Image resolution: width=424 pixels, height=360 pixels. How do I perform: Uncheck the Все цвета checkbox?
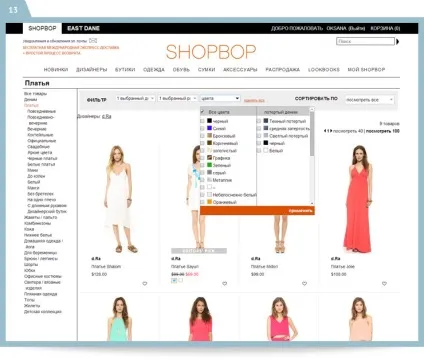click(203, 112)
